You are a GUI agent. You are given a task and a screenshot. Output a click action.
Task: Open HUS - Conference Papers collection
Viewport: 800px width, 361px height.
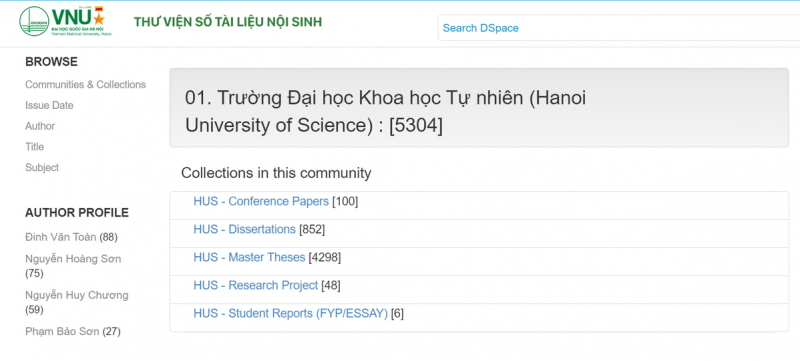261,201
